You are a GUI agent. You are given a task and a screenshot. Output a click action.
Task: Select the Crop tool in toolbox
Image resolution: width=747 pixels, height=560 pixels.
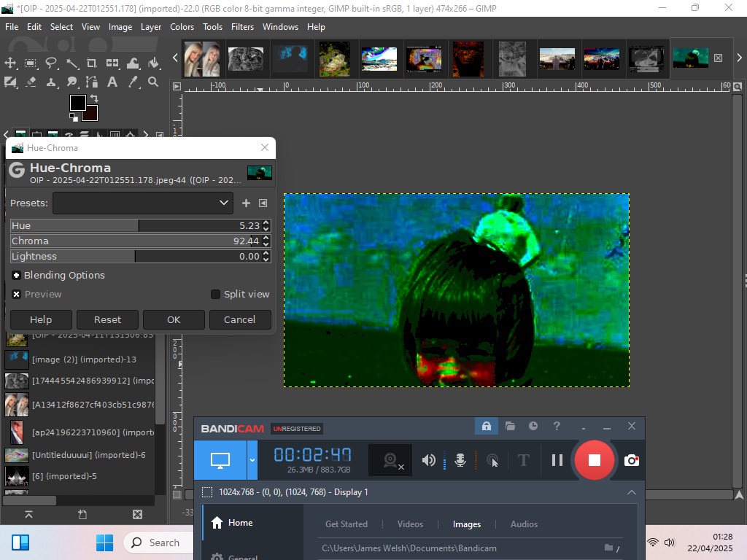point(92,63)
